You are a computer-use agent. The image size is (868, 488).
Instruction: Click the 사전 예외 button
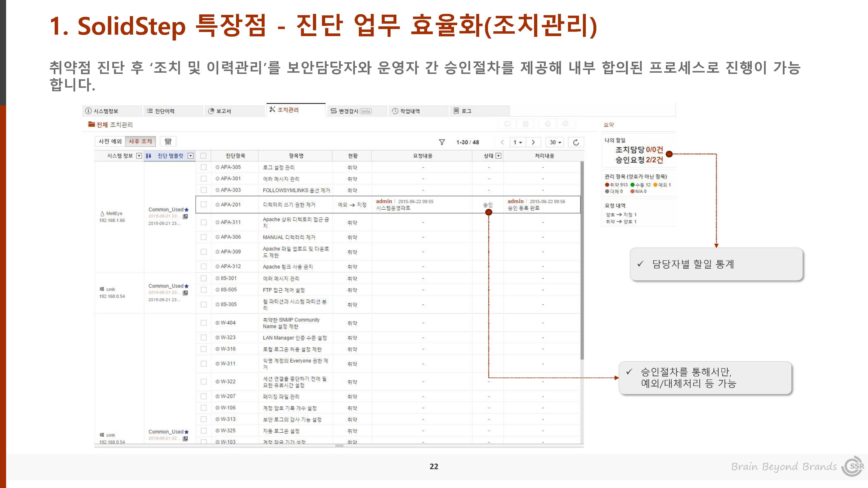pos(110,142)
